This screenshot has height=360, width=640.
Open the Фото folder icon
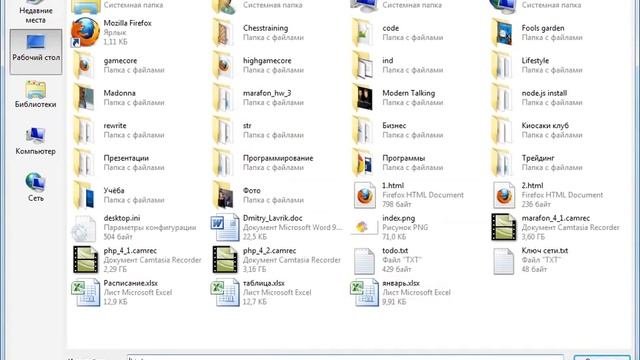223,195
